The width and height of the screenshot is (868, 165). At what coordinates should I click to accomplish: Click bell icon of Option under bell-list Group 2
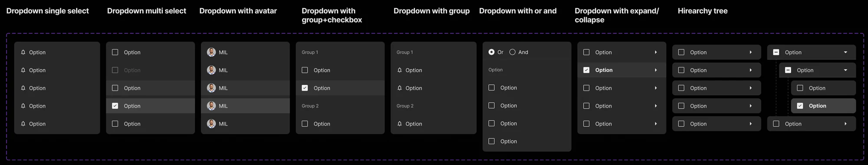click(400, 123)
